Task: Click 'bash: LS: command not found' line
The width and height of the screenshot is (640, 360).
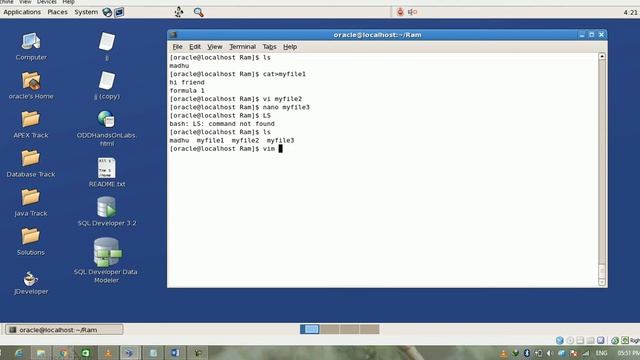Action: (222, 124)
